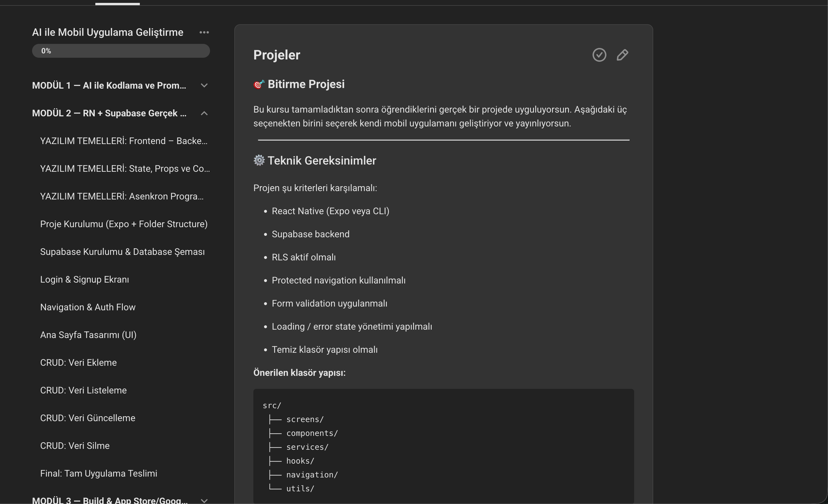The width and height of the screenshot is (828, 504).
Task: Click the Projeler page heading
Action: 276,55
